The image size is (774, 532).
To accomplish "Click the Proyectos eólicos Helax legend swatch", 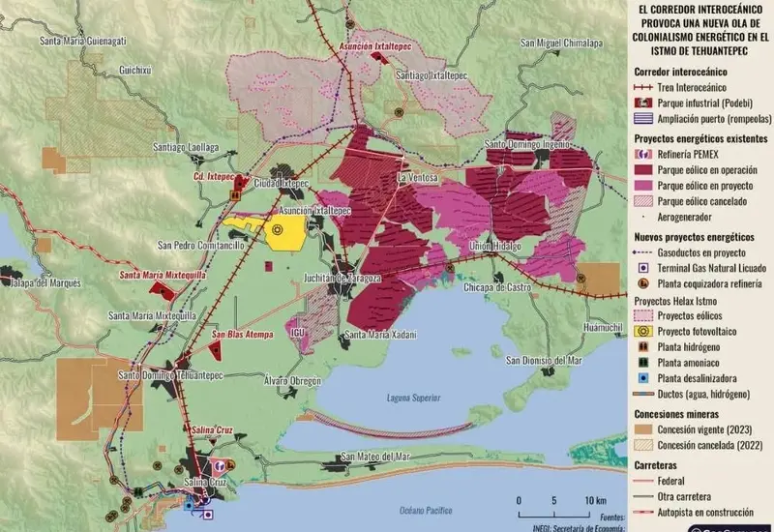I will coord(643,316).
